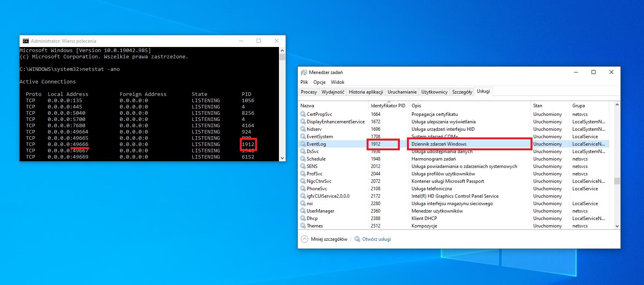Sort by Opis column header
The height and width of the screenshot is (285, 644).
470,106
